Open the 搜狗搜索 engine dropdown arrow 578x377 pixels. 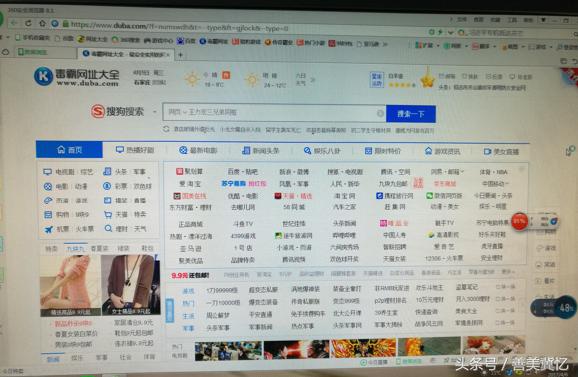155,112
